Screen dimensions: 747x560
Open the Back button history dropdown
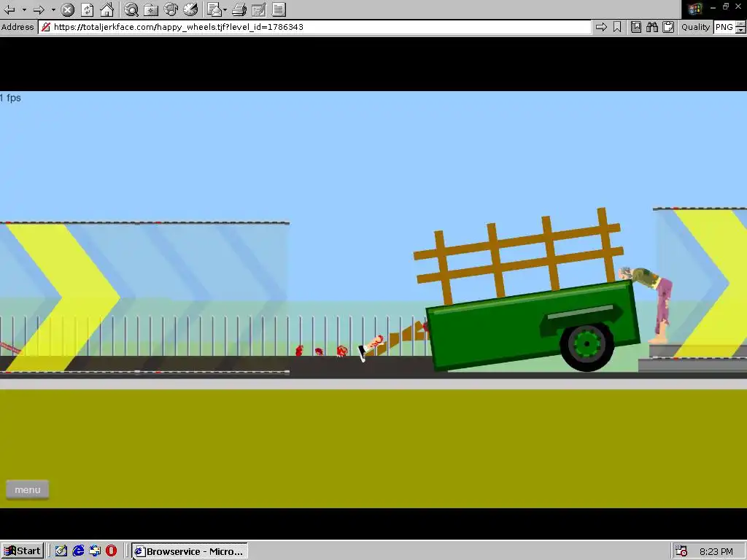pyautogui.click(x=24, y=9)
